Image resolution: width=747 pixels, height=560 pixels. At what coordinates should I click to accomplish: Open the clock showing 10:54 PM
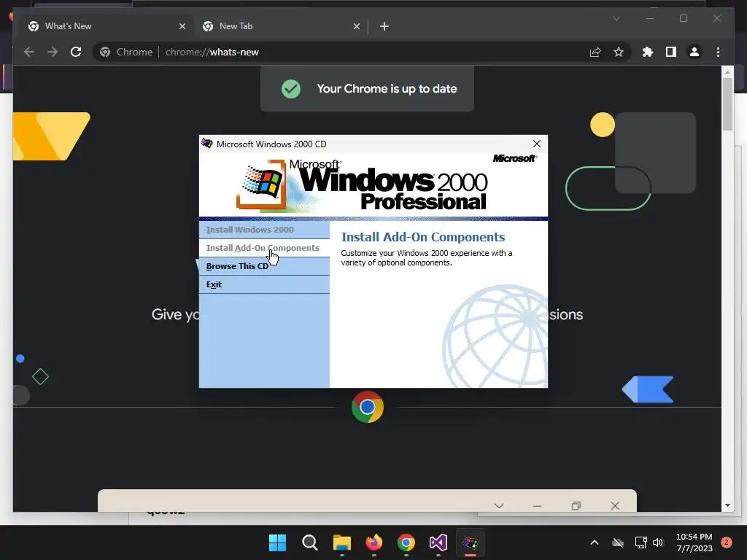(x=694, y=542)
